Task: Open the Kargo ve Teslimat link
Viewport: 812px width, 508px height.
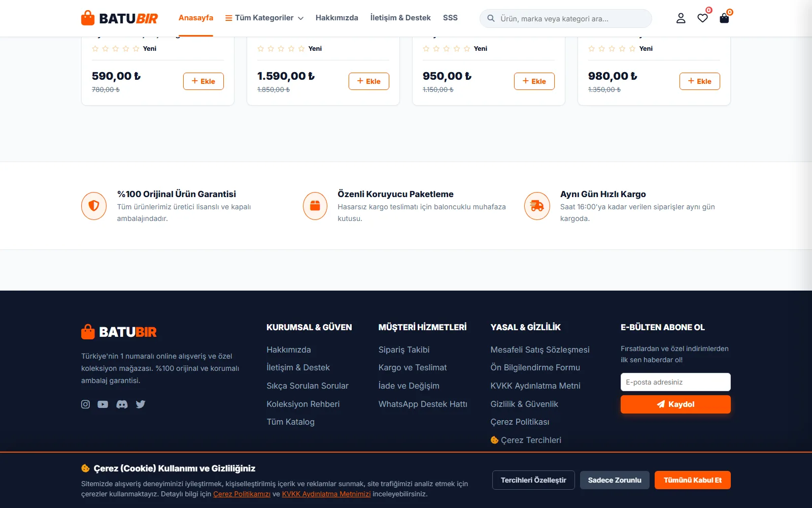Action: pos(413,367)
